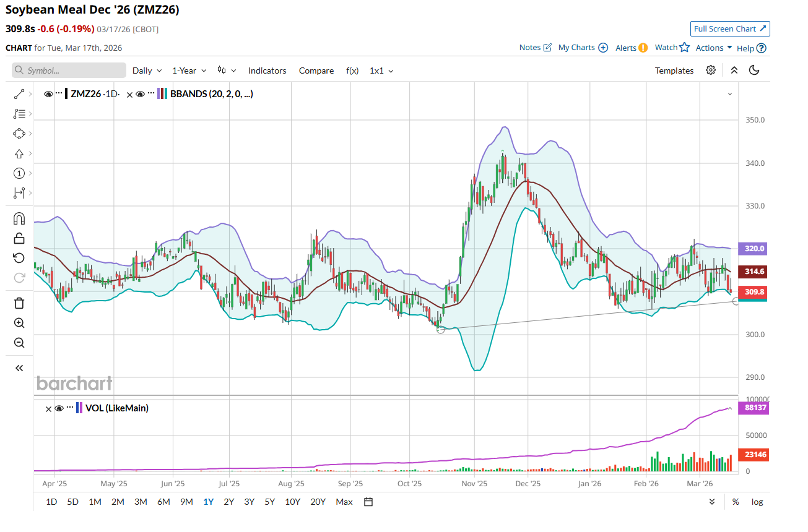Click the unlock drawings padlock icon
This screenshot has width=808, height=532.
point(19,238)
